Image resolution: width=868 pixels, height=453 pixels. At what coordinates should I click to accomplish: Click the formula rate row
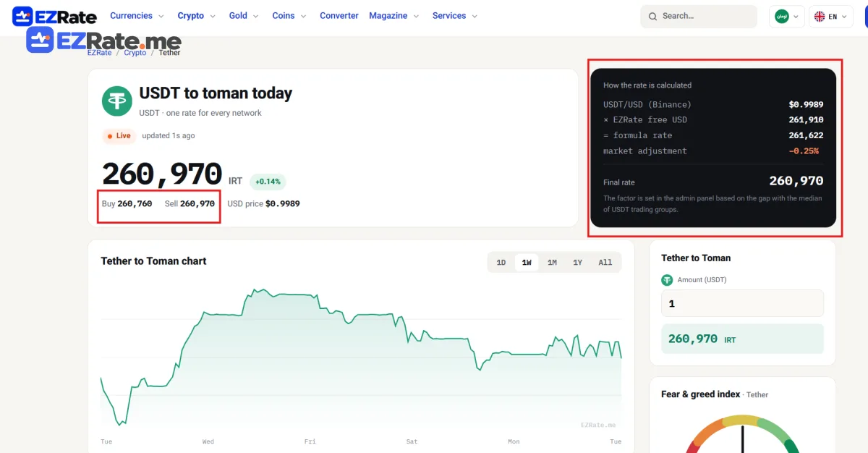coord(713,135)
